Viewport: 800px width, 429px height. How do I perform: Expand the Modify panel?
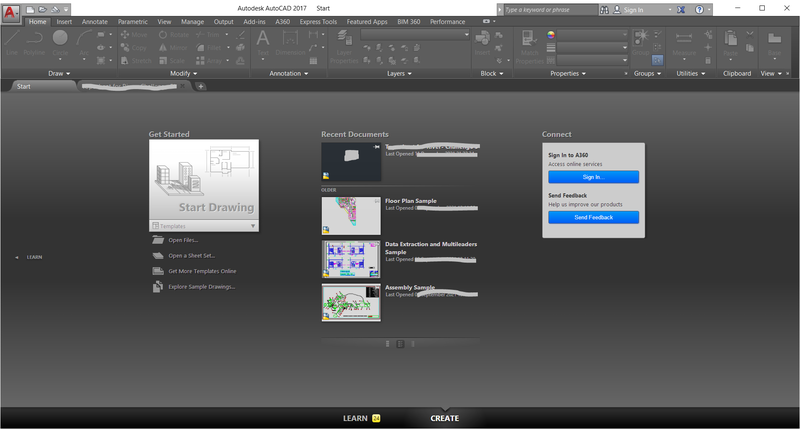183,73
